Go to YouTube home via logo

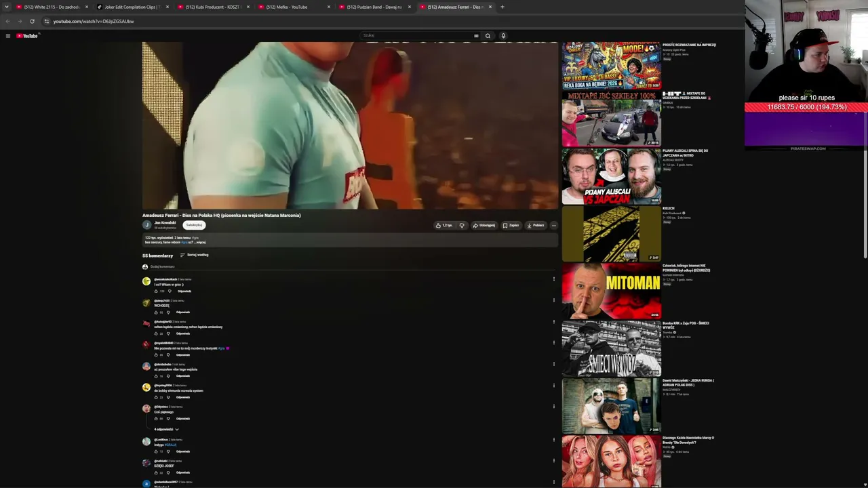pos(27,36)
